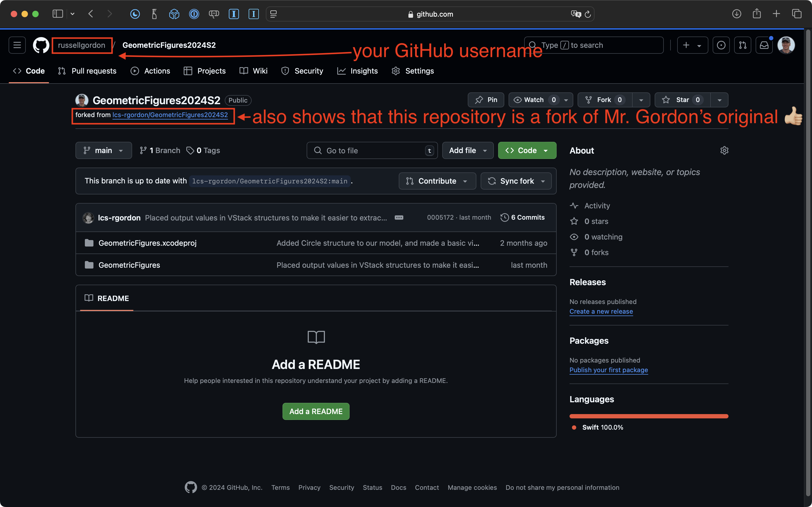This screenshot has height=507, width=812.
Task: Expand the truncated commit message ellipsis
Action: 399,218
